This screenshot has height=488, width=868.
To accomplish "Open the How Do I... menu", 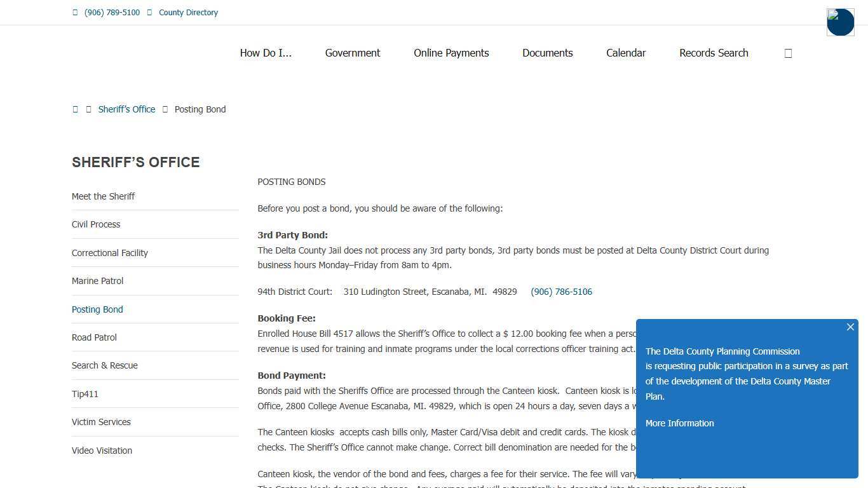I will [x=266, y=53].
